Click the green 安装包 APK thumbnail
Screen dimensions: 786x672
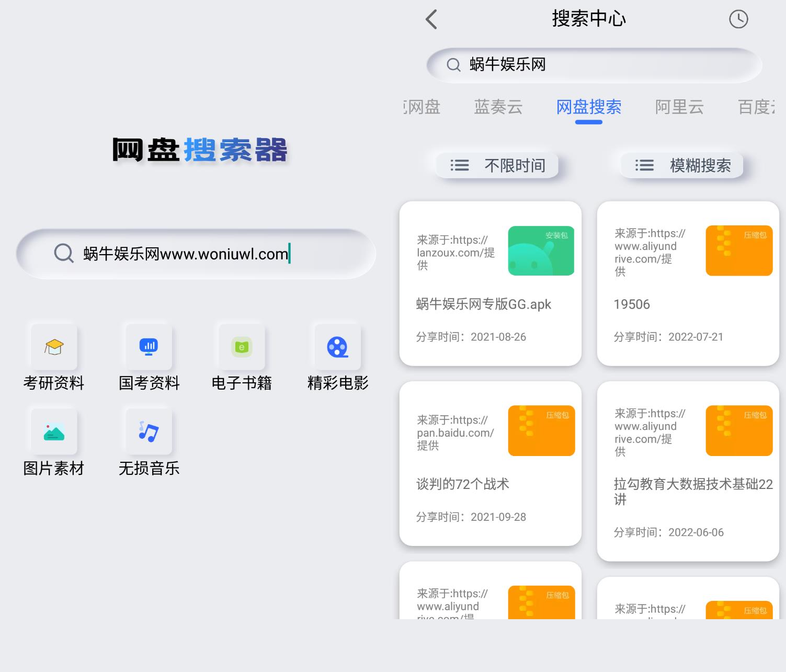pos(541,250)
